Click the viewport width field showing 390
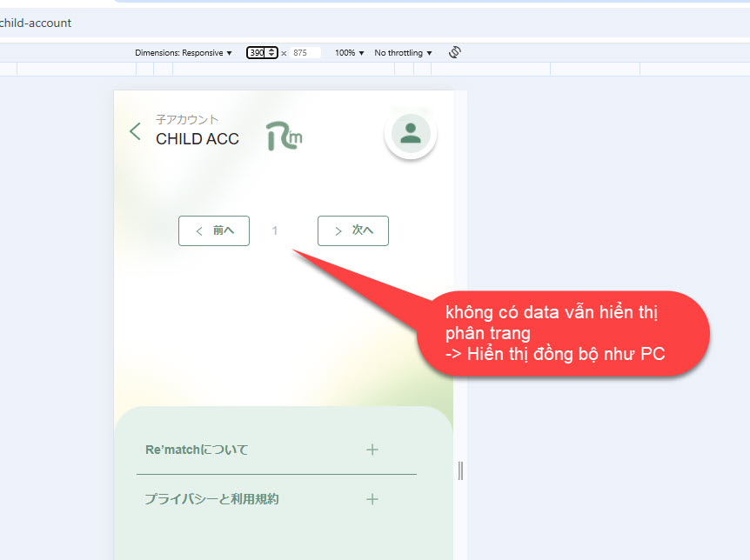 click(257, 53)
